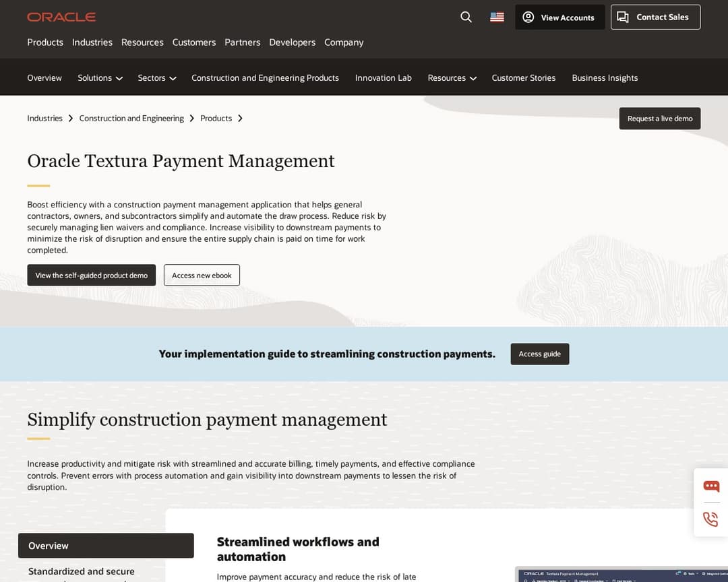728x582 pixels.
Task: Click the Contact Sales button
Action: pyautogui.click(x=655, y=17)
